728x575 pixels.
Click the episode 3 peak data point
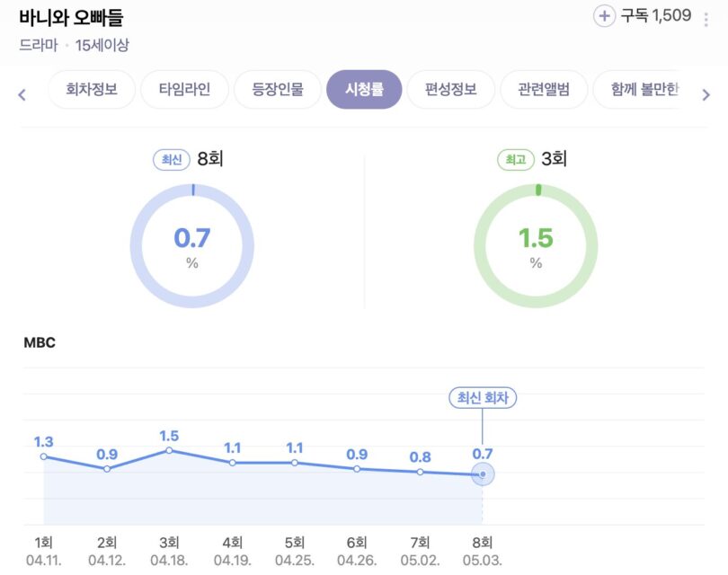[x=169, y=450]
